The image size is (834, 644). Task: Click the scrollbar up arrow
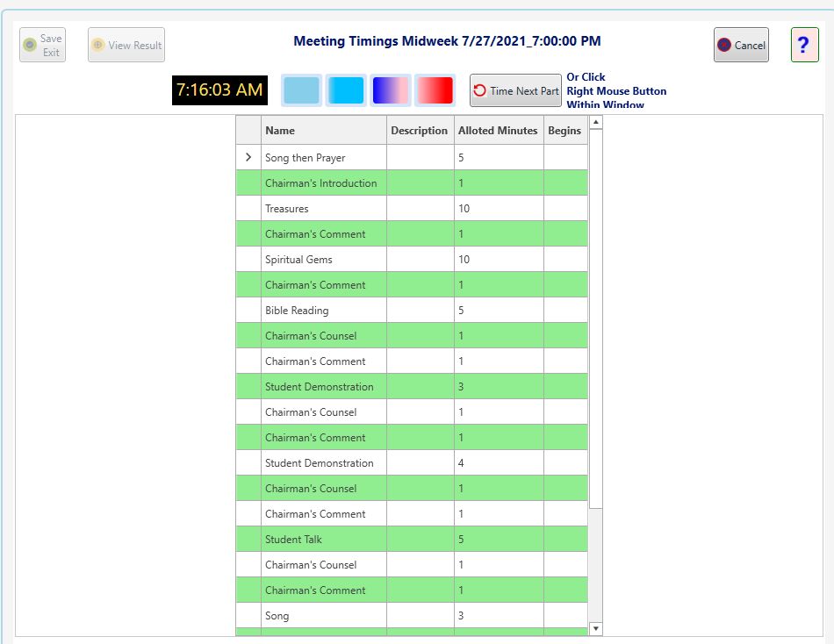click(x=596, y=122)
